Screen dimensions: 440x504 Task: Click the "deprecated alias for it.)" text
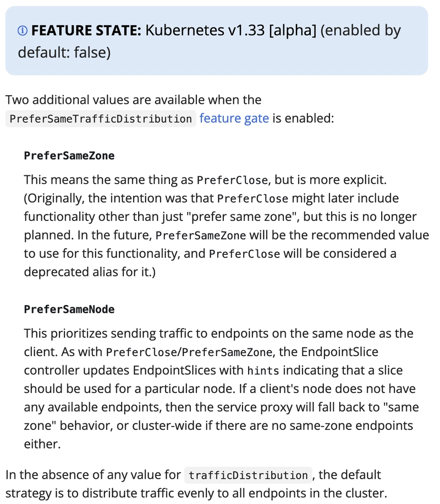90,272
